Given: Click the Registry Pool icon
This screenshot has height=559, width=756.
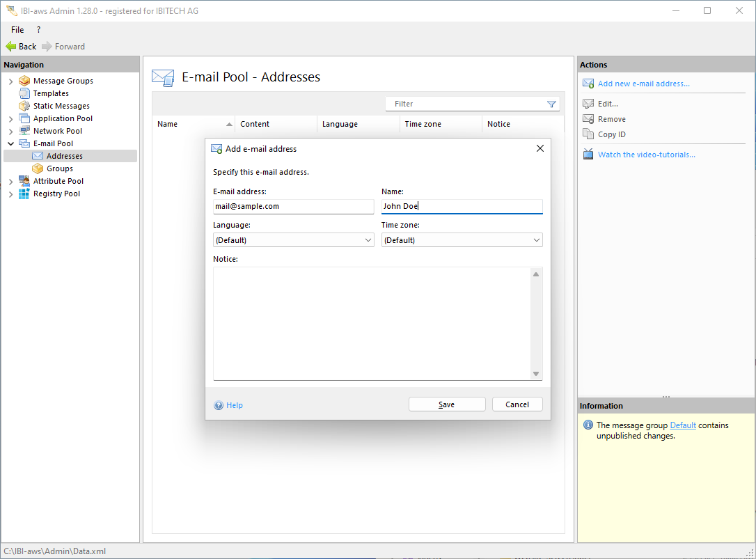Looking at the screenshot, I should [24, 194].
